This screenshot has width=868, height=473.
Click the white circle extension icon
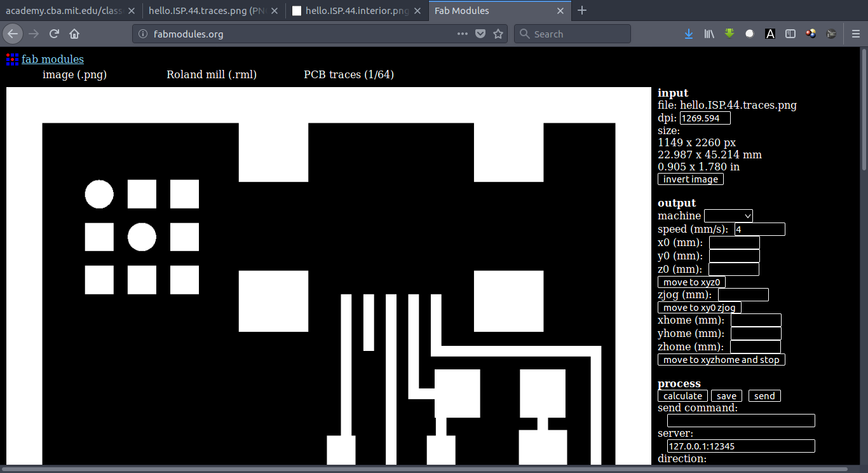750,34
